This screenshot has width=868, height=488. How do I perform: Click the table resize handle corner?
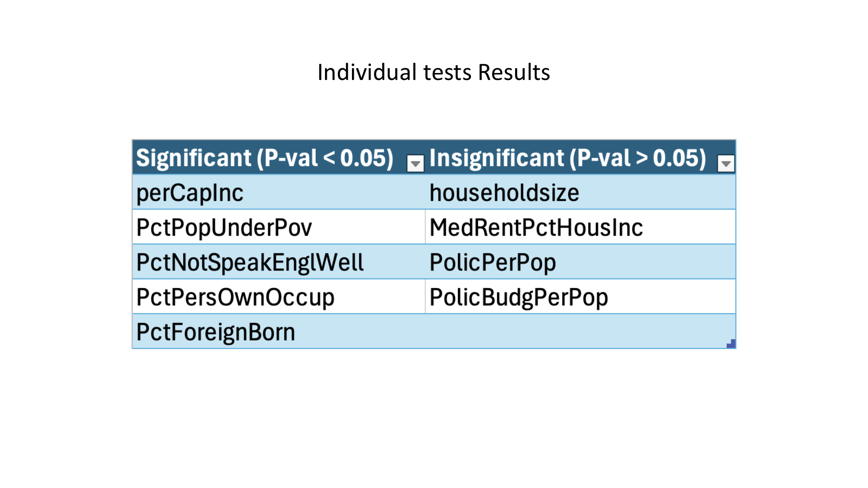(731, 343)
